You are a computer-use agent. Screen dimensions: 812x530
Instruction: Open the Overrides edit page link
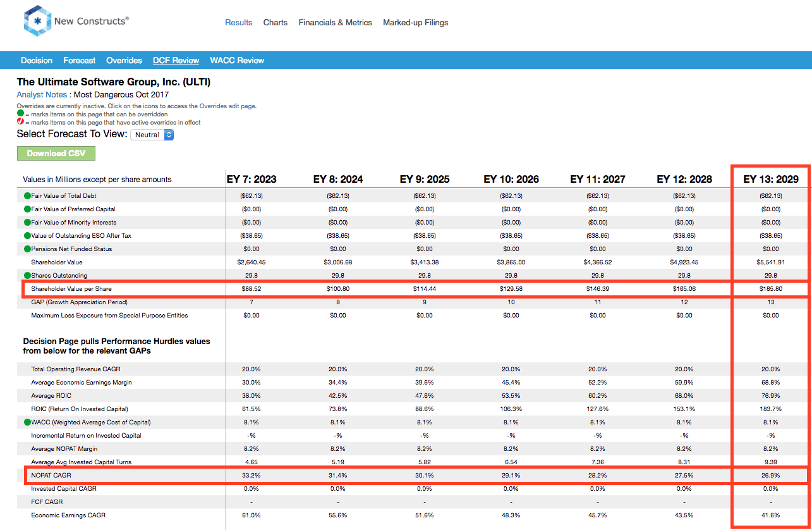(x=227, y=106)
